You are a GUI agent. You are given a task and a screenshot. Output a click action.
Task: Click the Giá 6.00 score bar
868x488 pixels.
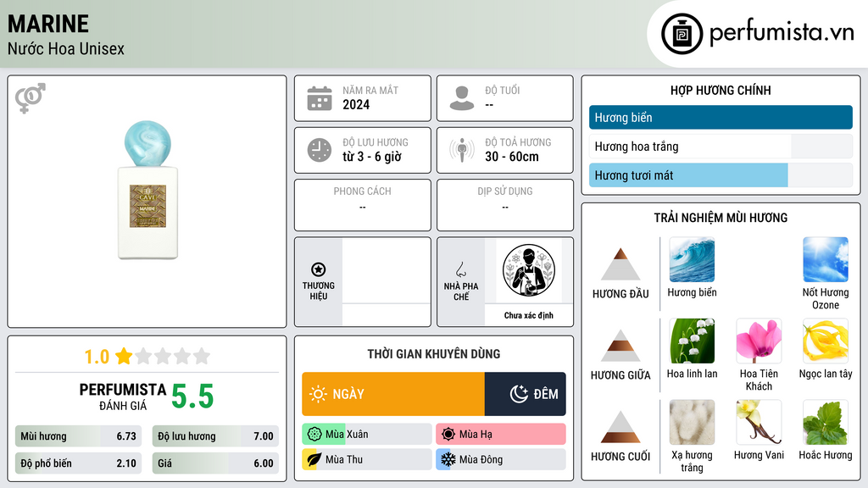click(x=215, y=463)
